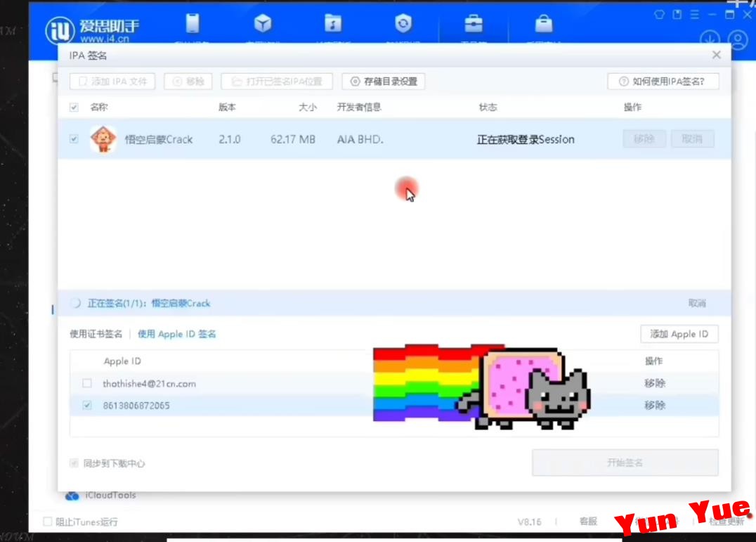Open the user account avatar icon

[738, 40]
